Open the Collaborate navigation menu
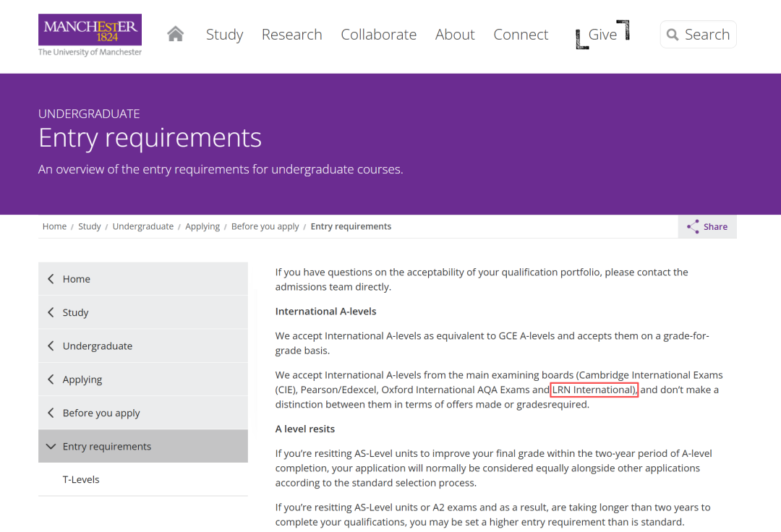Image resolution: width=781 pixels, height=532 pixels. point(378,35)
